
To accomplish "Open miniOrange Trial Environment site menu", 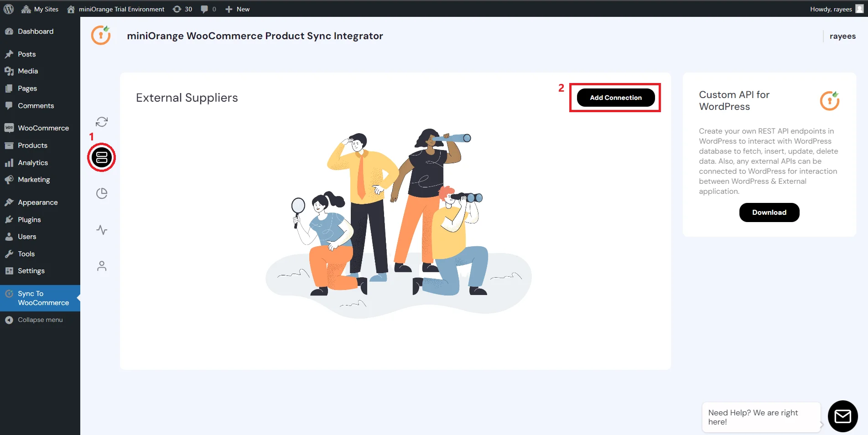I will 115,9.
